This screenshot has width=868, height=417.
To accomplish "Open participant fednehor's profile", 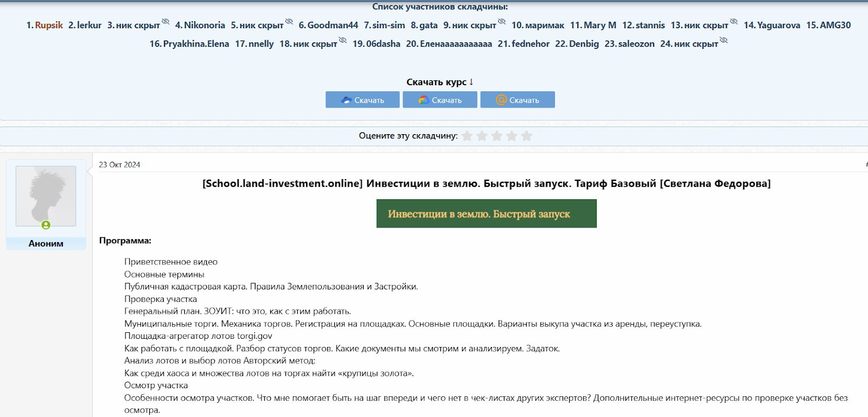I will (x=531, y=43).
